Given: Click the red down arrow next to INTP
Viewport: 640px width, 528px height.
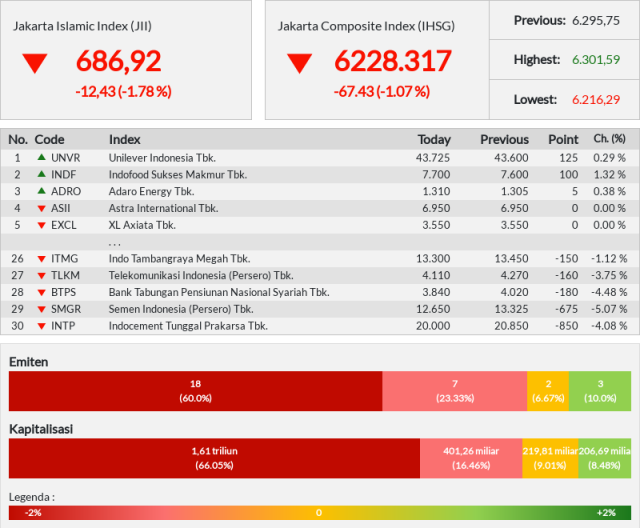Looking at the screenshot, I should [x=41, y=326].
